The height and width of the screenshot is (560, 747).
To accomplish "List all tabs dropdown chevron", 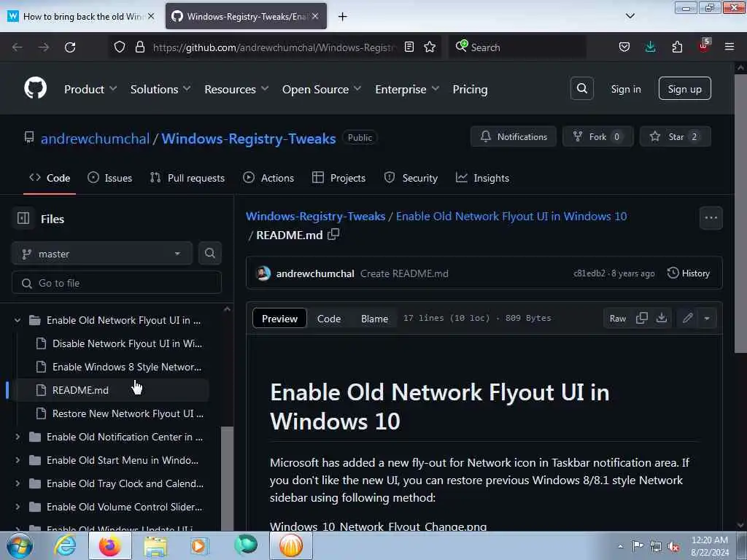I will coord(630,16).
